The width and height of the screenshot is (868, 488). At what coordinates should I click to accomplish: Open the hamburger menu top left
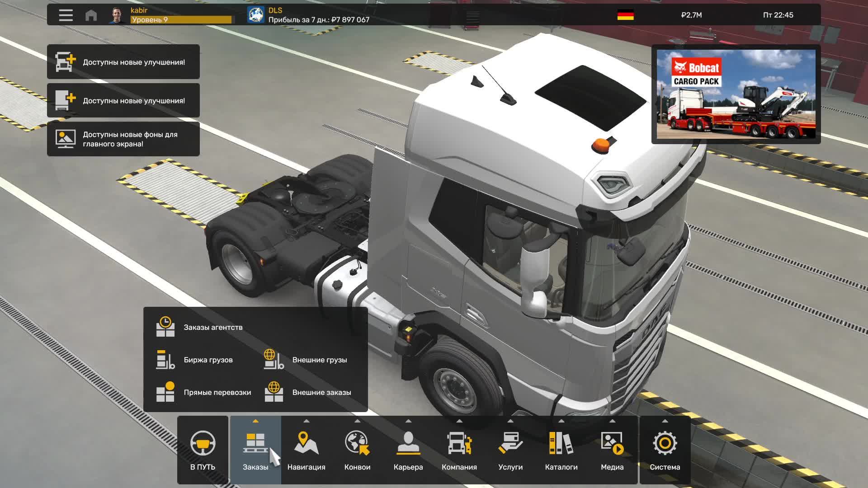pyautogui.click(x=65, y=15)
